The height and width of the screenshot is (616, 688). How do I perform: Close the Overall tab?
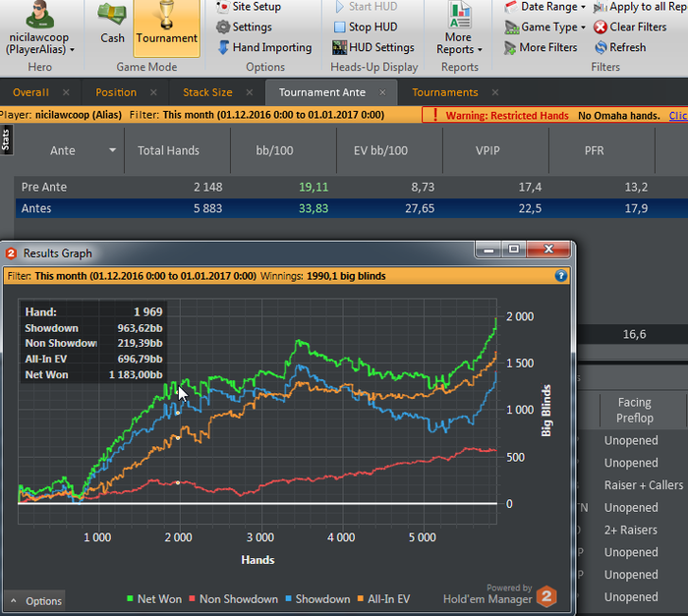coord(66,92)
